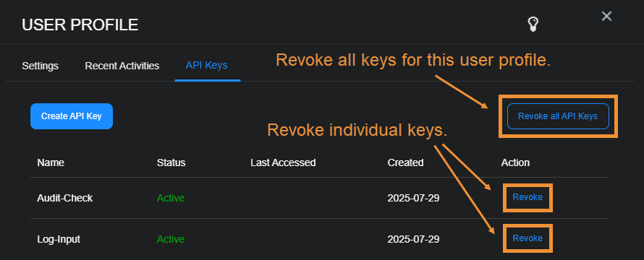Revoke the Audit-Check API key
The height and width of the screenshot is (260, 644).
coord(528,197)
